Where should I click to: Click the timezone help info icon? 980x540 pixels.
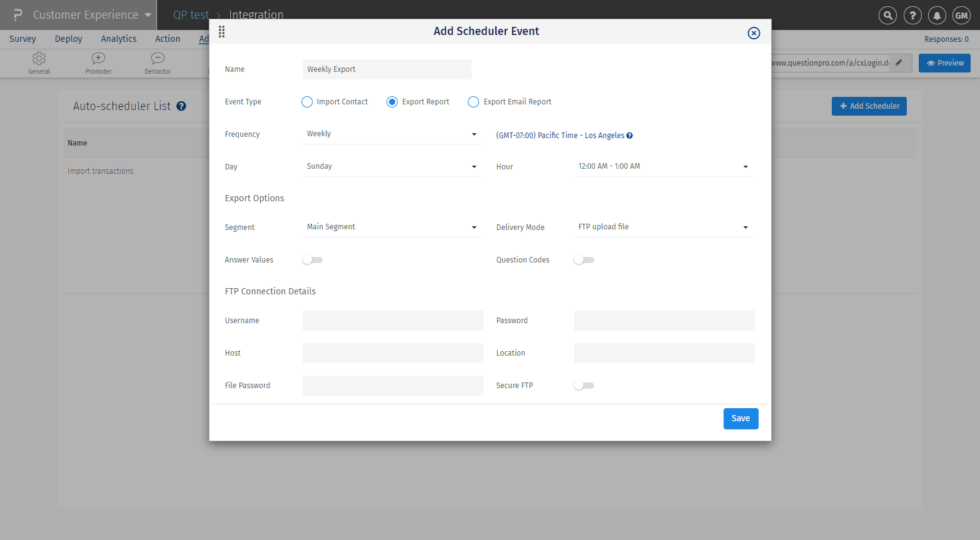pyautogui.click(x=630, y=136)
